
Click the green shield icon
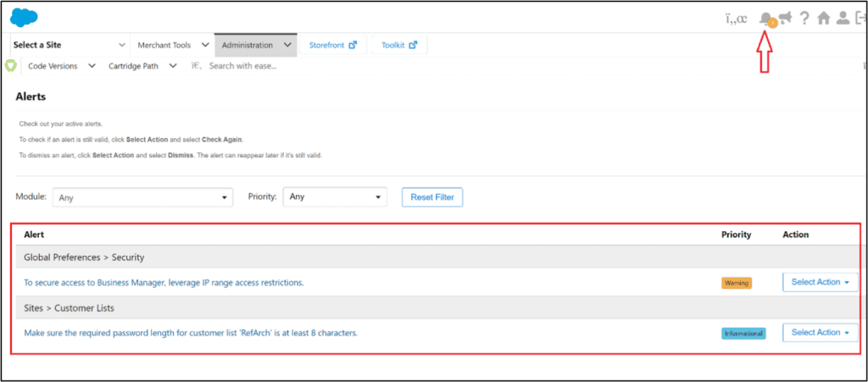[x=11, y=66]
